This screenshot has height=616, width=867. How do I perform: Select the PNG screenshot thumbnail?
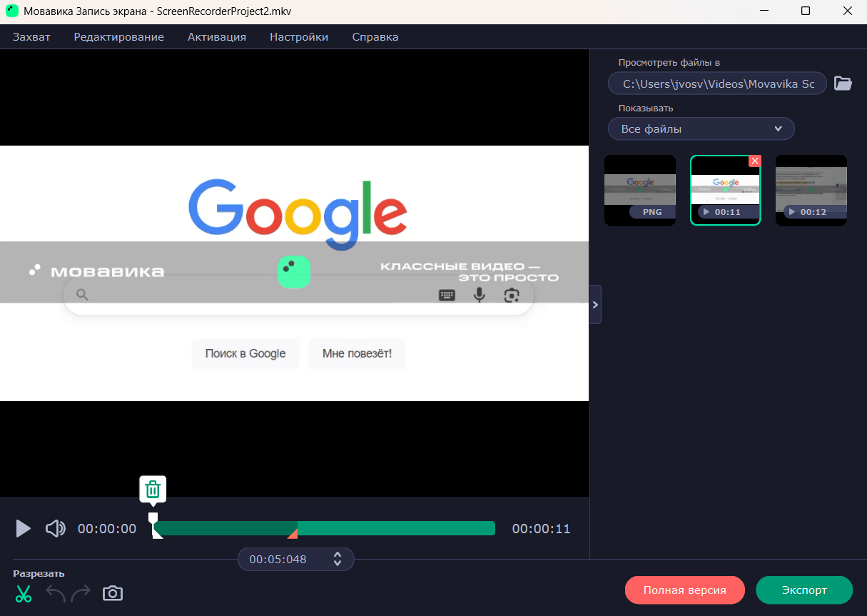click(640, 190)
